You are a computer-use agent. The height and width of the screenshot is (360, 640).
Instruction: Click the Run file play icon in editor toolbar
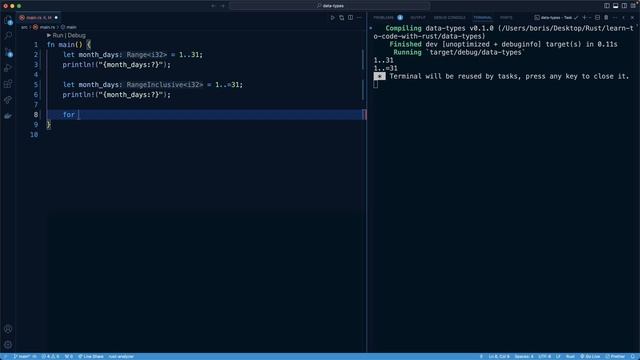[333, 18]
